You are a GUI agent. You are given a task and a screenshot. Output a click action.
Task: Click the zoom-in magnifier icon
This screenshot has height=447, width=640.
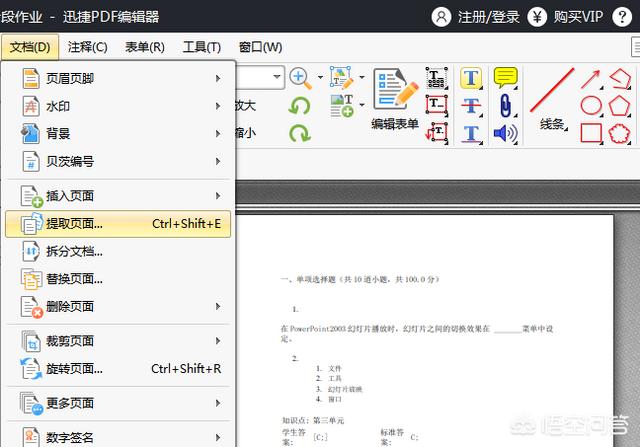(x=300, y=78)
